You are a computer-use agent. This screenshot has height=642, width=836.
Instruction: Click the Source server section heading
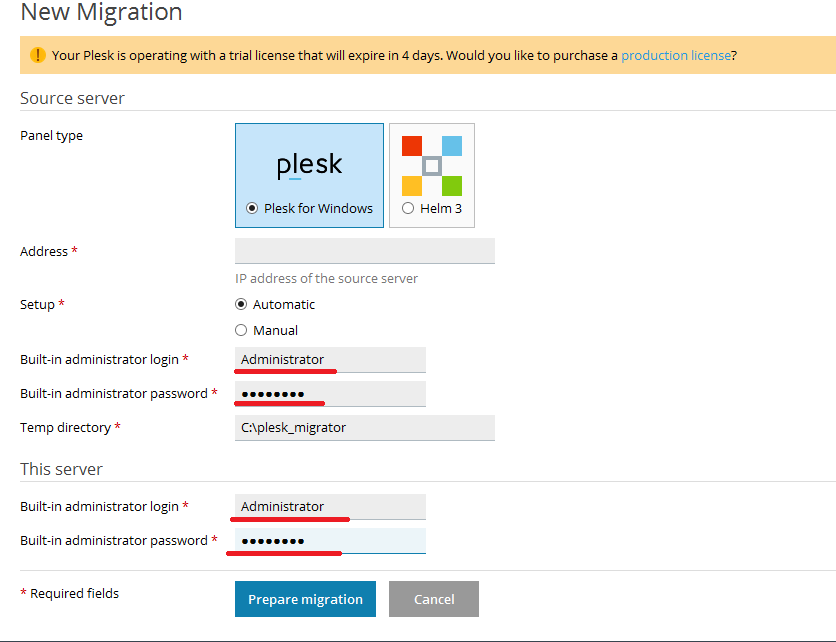[x=73, y=98]
